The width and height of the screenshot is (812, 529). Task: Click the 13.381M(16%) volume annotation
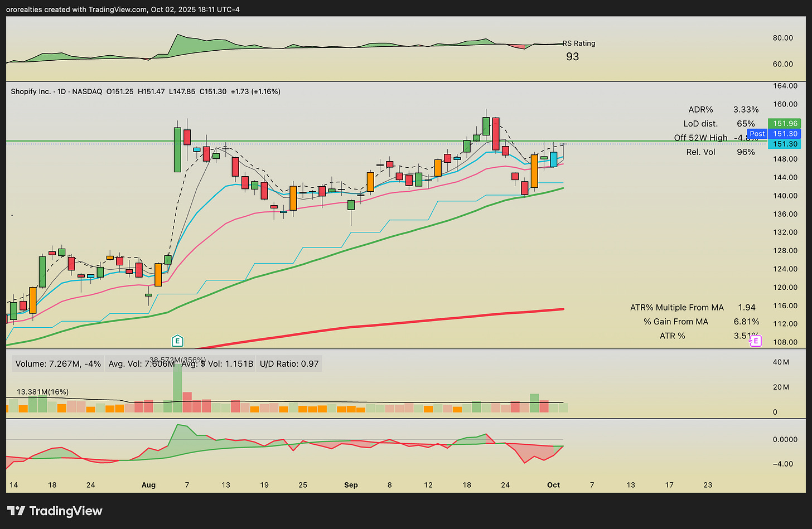coord(43,392)
